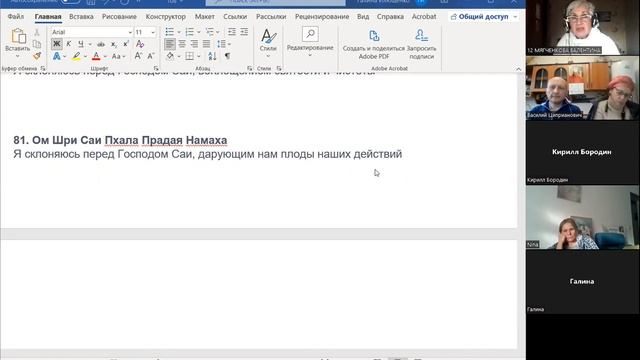Toggle Align Right paragraph alignment

click(x=194, y=44)
